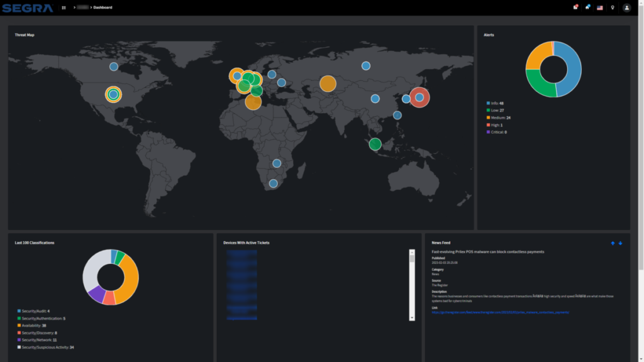Open the user profile avatar menu
644x362 pixels.
(627, 8)
